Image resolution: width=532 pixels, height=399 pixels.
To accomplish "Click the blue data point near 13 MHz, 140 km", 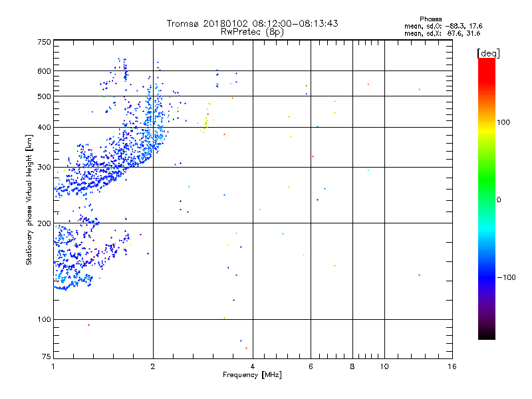I will coord(420,275).
